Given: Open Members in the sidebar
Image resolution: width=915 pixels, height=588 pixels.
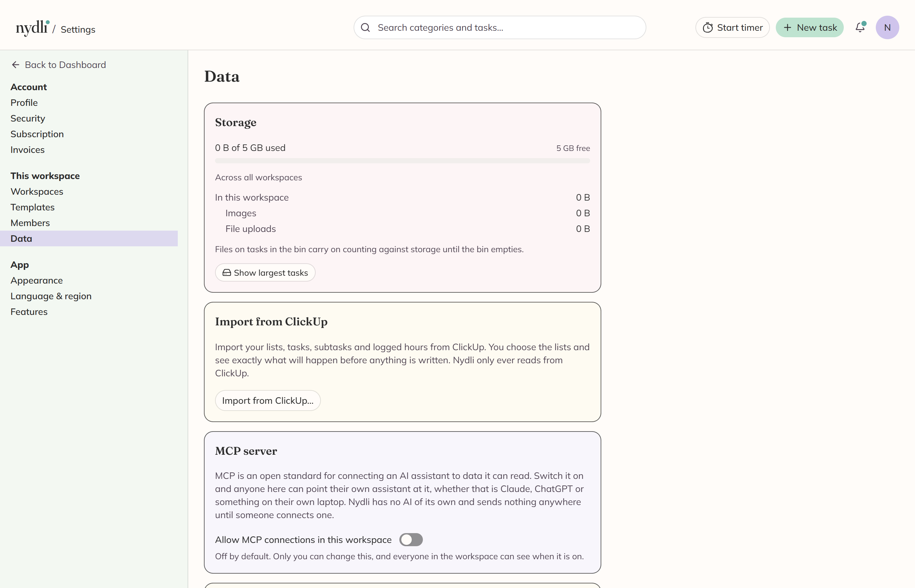Looking at the screenshot, I should pyautogui.click(x=30, y=222).
